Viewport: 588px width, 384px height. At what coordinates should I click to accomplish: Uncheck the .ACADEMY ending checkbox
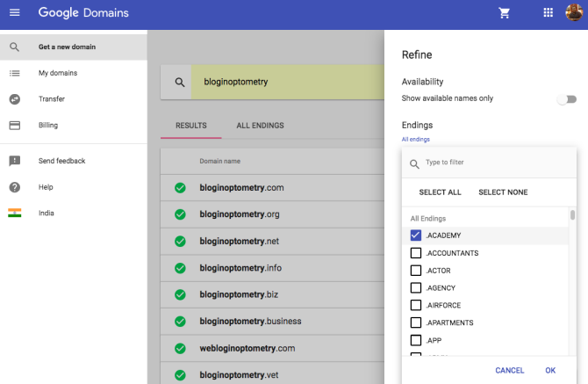416,235
